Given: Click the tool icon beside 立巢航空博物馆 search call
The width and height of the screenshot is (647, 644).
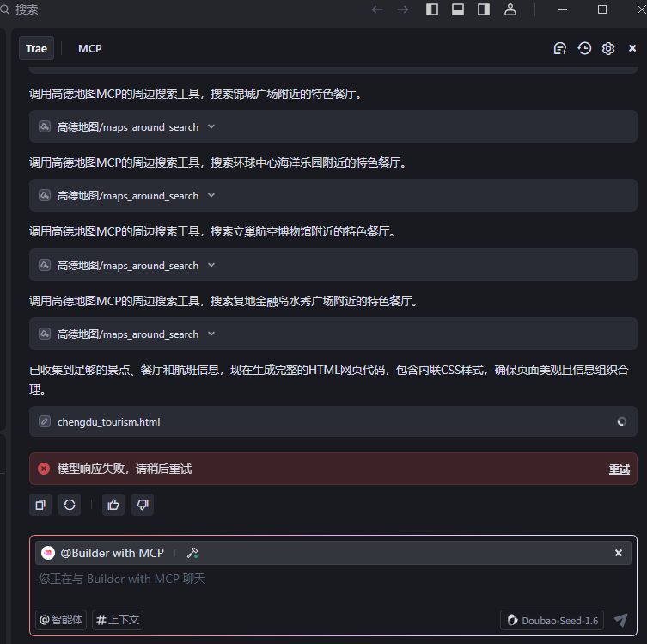Looking at the screenshot, I should coord(45,265).
